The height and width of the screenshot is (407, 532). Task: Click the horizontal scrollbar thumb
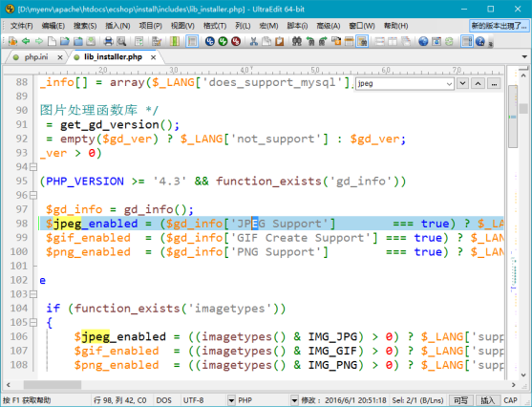click(x=53, y=385)
